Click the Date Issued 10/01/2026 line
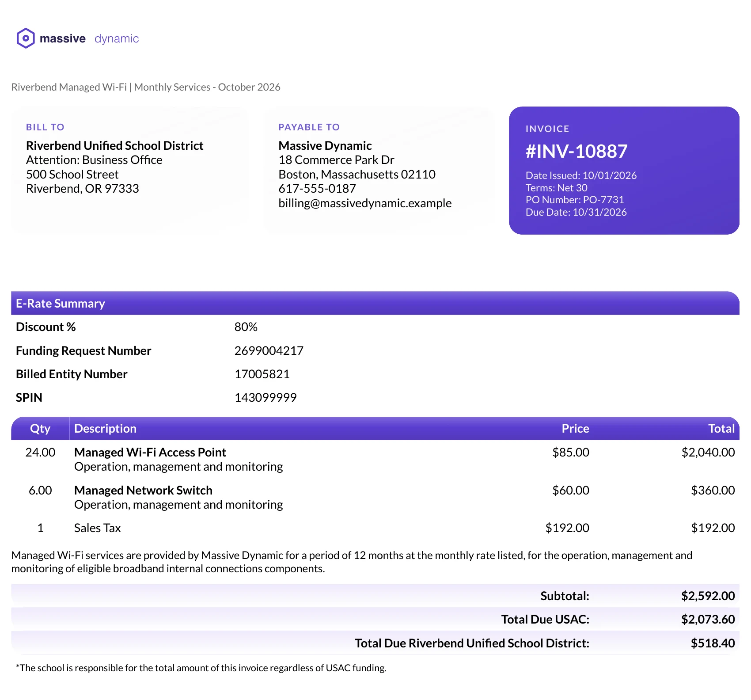This screenshot has height=700, width=751. 581,175
